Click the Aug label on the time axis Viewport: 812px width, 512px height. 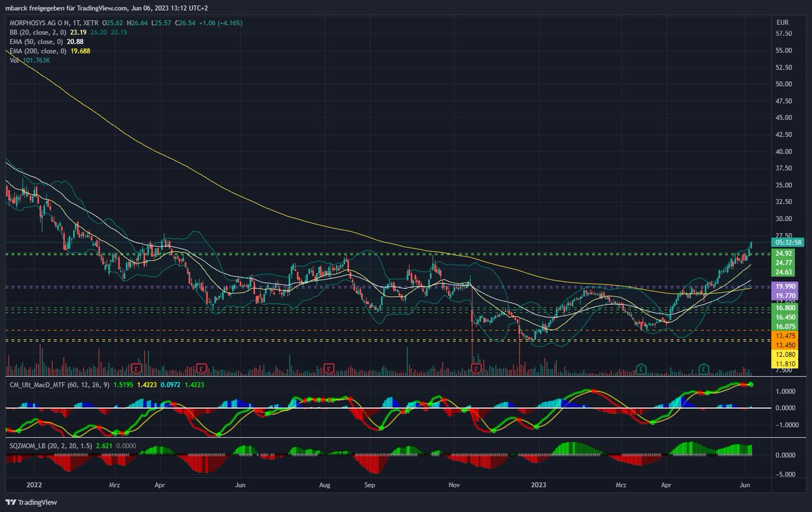(325, 486)
